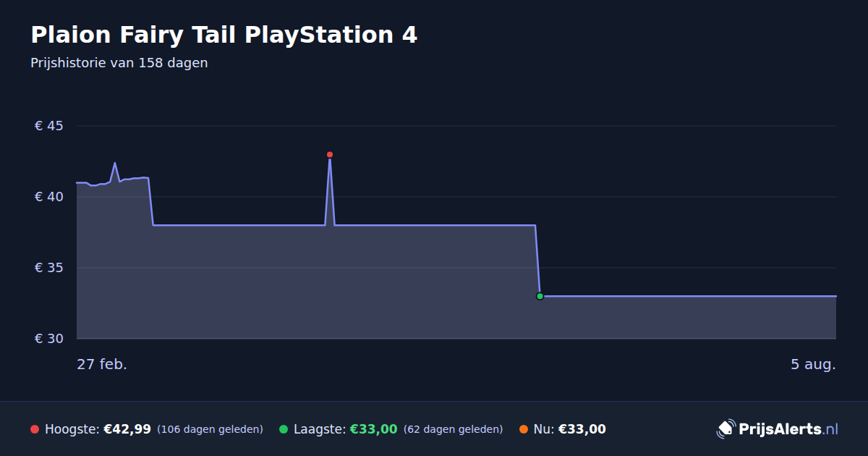868x456 pixels.
Task: Click the € 35 axis label
Action: pos(49,268)
